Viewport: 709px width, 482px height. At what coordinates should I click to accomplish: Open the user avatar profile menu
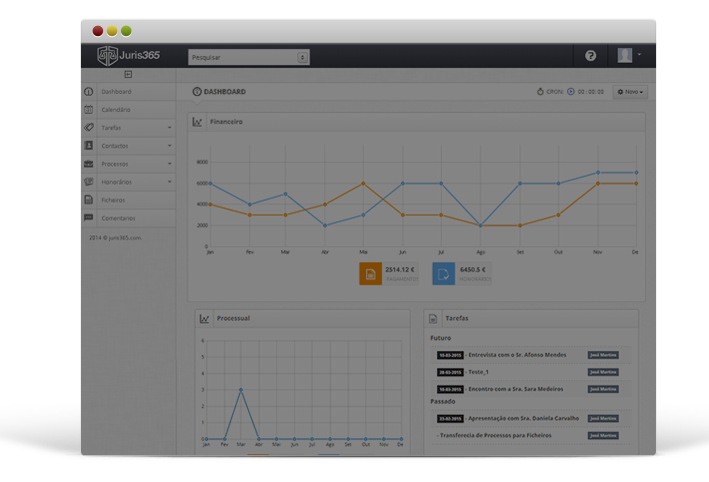click(628, 56)
